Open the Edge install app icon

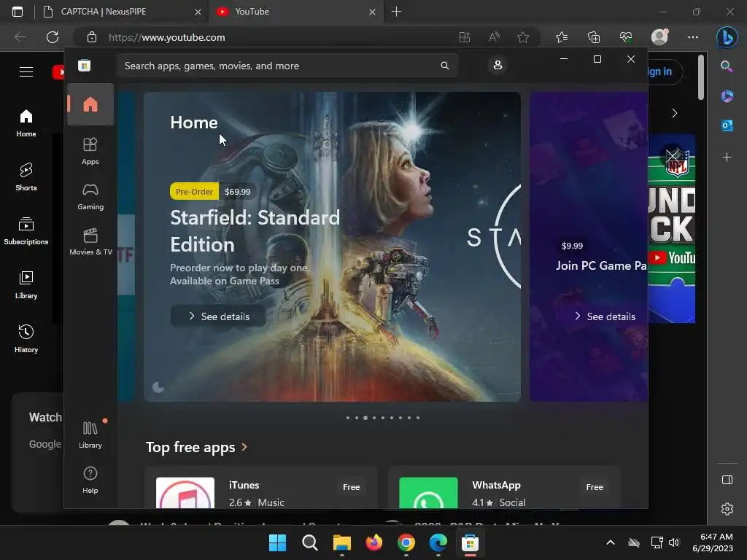[465, 37]
